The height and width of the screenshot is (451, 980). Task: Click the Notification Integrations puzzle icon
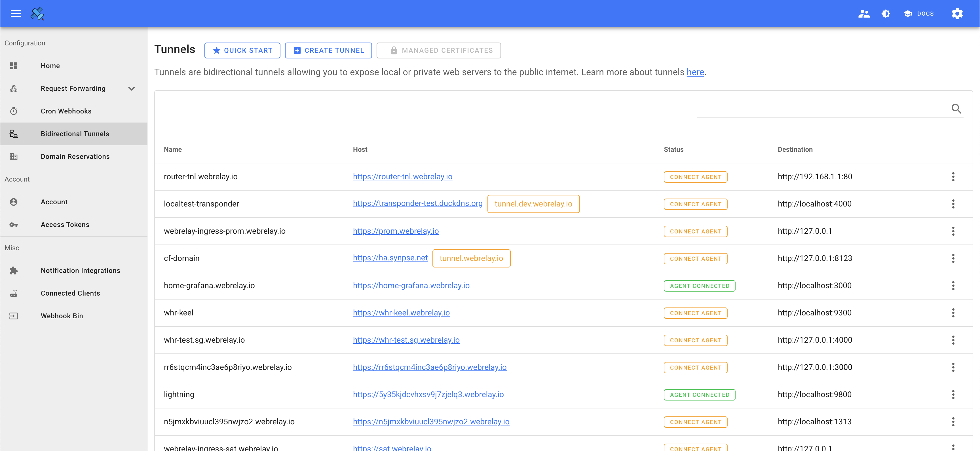pos(14,271)
